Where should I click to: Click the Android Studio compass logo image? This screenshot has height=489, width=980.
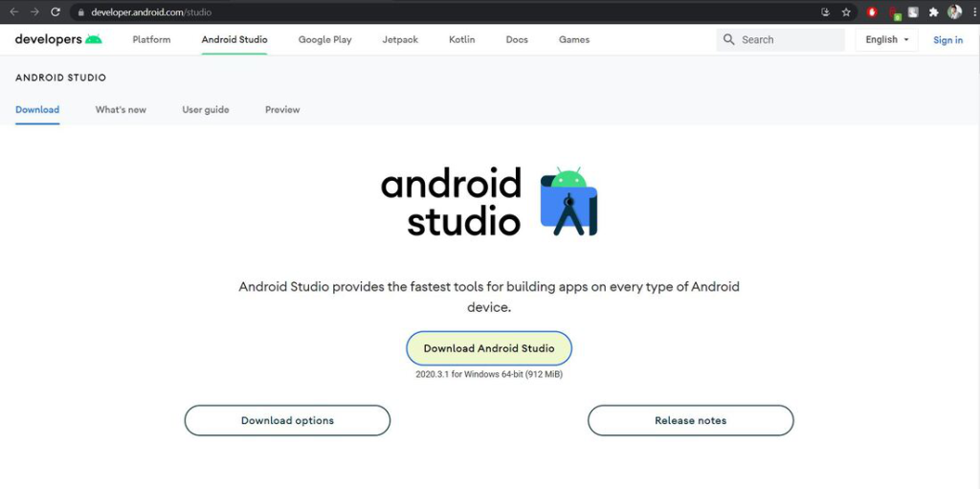pyautogui.click(x=568, y=202)
